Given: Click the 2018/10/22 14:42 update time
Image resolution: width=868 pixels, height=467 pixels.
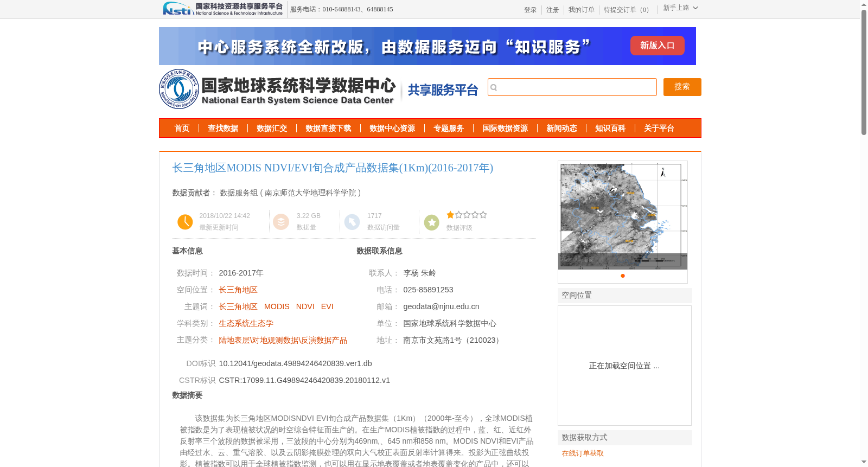Looking at the screenshot, I should pos(225,216).
